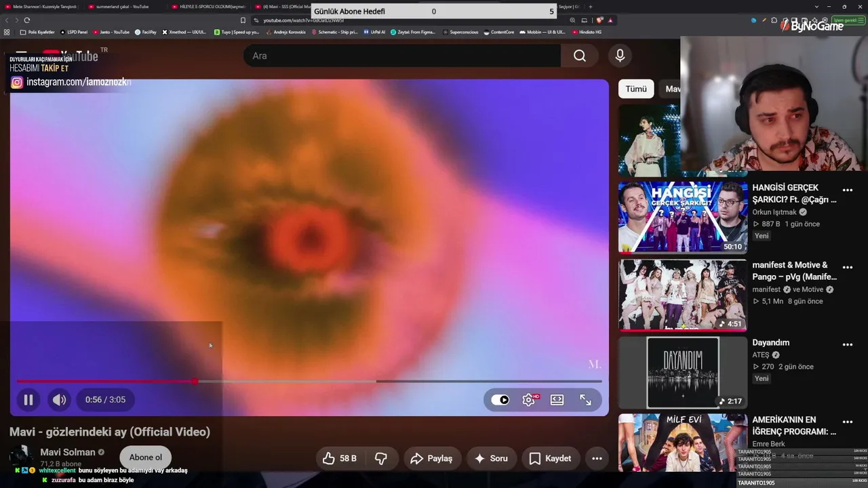Open Tuyo Speed up bookmark
Viewport: 868px width, 488px height.
237,32
